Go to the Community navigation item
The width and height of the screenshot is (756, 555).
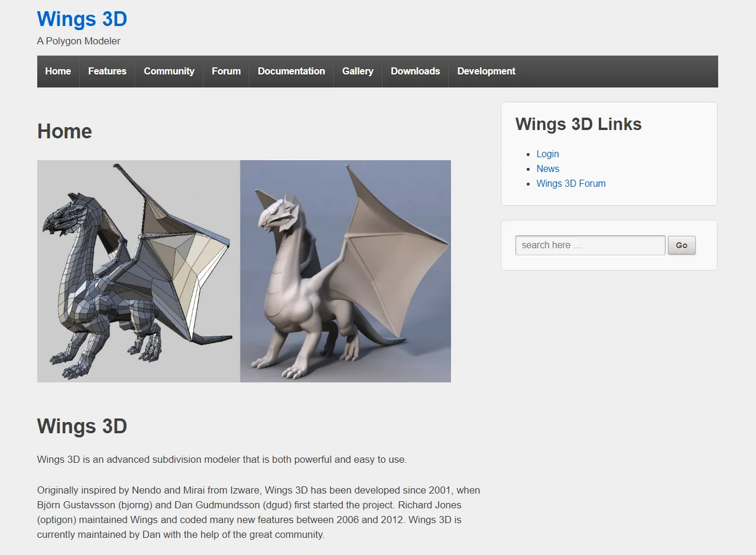tap(169, 71)
